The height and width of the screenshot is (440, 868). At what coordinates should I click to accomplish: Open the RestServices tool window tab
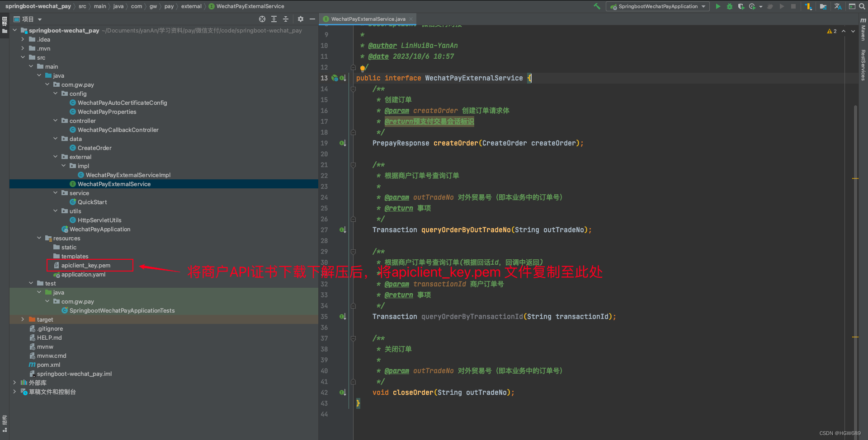tap(863, 65)
